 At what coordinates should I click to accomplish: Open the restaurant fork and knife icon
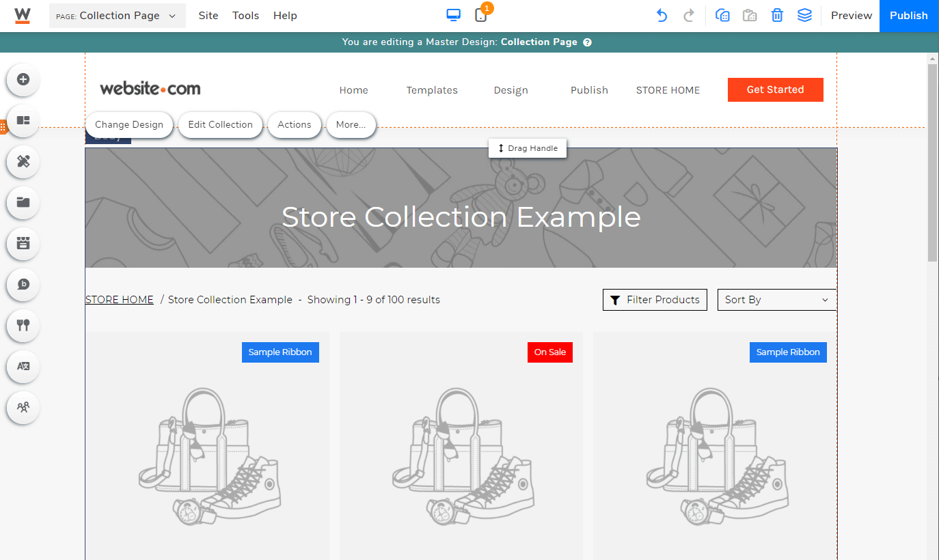(23, 325)
